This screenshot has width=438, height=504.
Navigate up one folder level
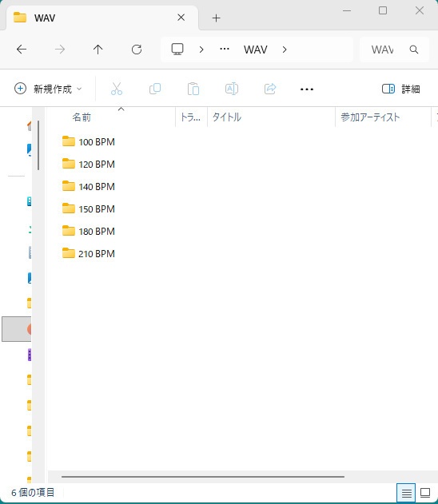pyautogui.click(x=98, y=50)
